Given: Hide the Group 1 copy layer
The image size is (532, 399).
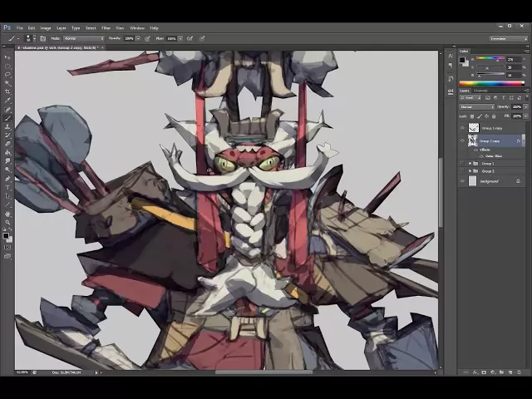Looking at the screenshot, I should click(x=462, y=128).
